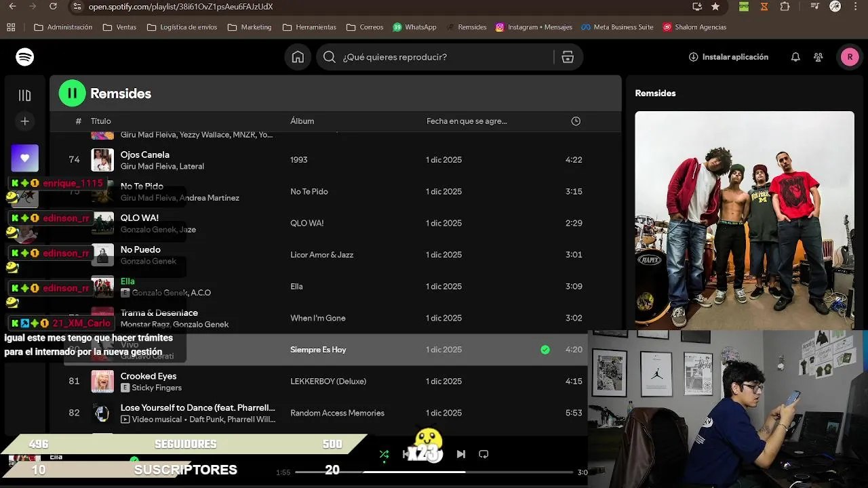Toggle repeat in the player bar
This screenshot has width=868, height=488.
484,454
